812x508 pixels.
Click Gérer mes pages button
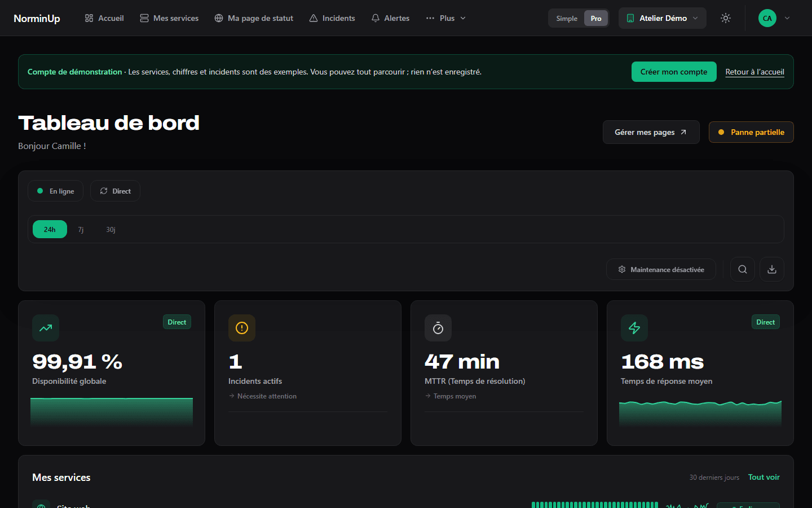(x=651, y=132)
